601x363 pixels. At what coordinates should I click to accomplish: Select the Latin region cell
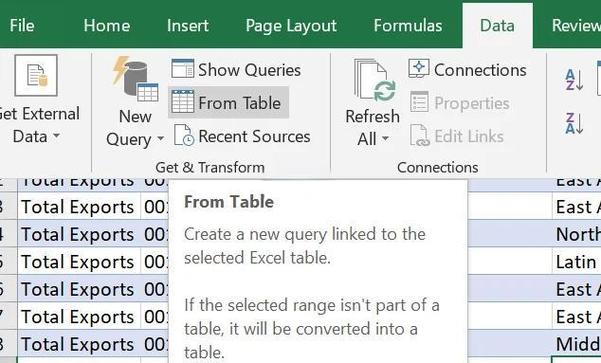[x=577, y=262]
